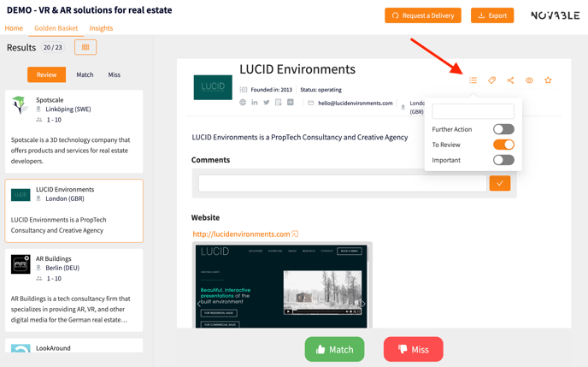588x367 pixels.
Task: Click previous arrow on the website preview
Action: (x=199, y=304)
